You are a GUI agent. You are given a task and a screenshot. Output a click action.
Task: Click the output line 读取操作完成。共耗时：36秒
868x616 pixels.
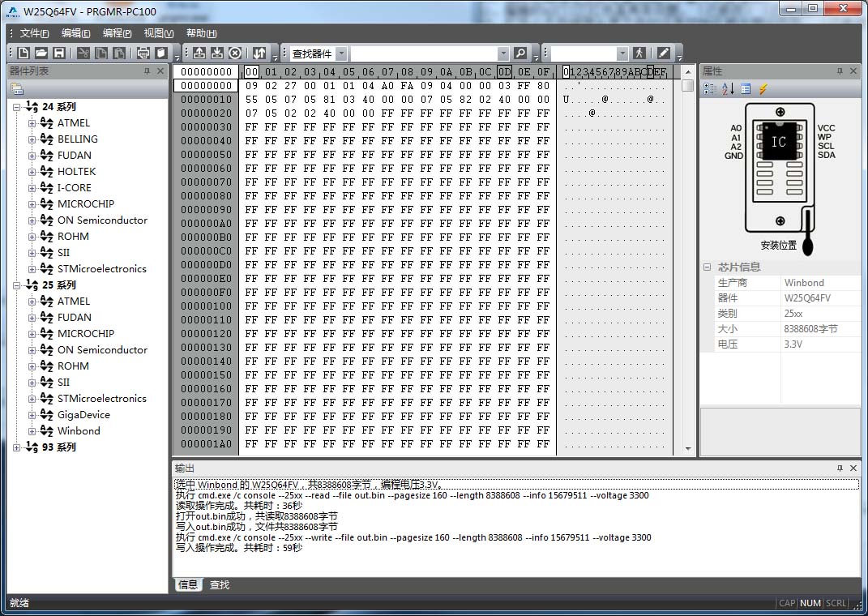[239, 506]
